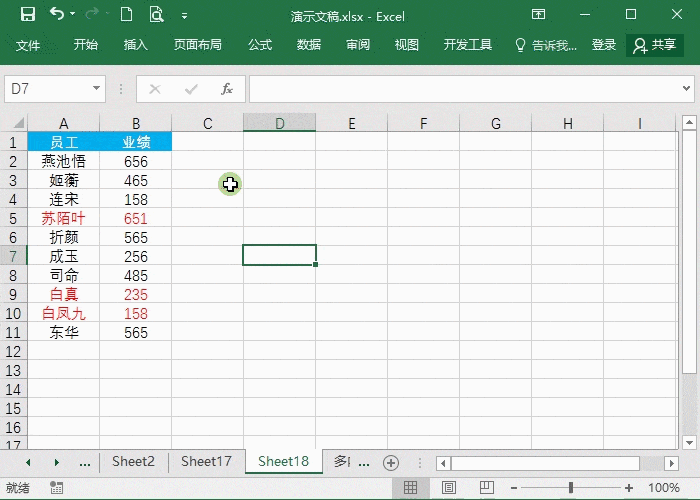Click the 100% zoom level text
Screen dimensions: 700x500
pyautogui.click(x=664, y=488)
